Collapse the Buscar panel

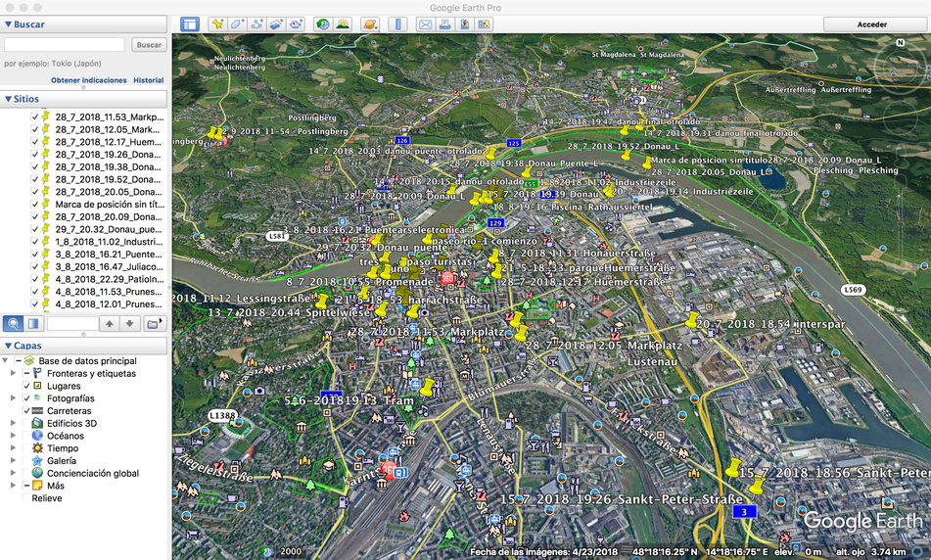tap(9, 23)
